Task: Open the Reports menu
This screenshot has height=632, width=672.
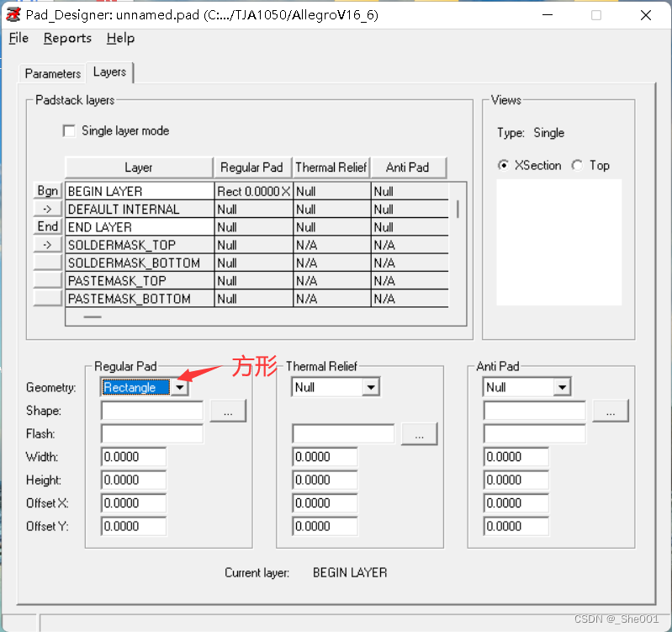Action: pyautogui.click(x=67, y=38)
